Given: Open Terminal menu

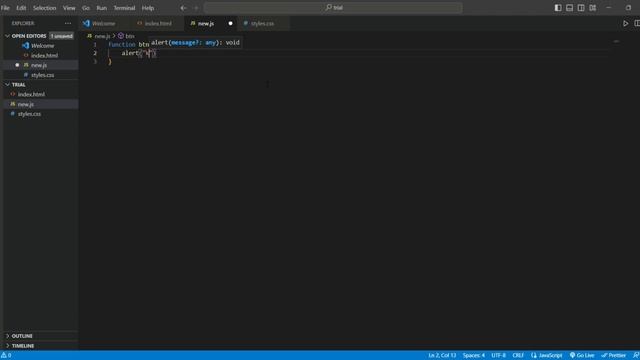Looking at the screenshot, I should click(x=124, y=8).
